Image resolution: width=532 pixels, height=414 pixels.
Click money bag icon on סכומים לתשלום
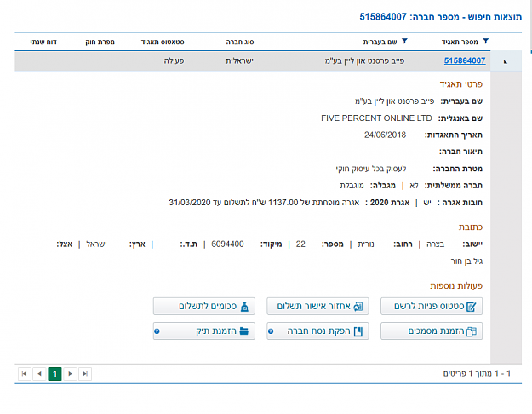244,307
